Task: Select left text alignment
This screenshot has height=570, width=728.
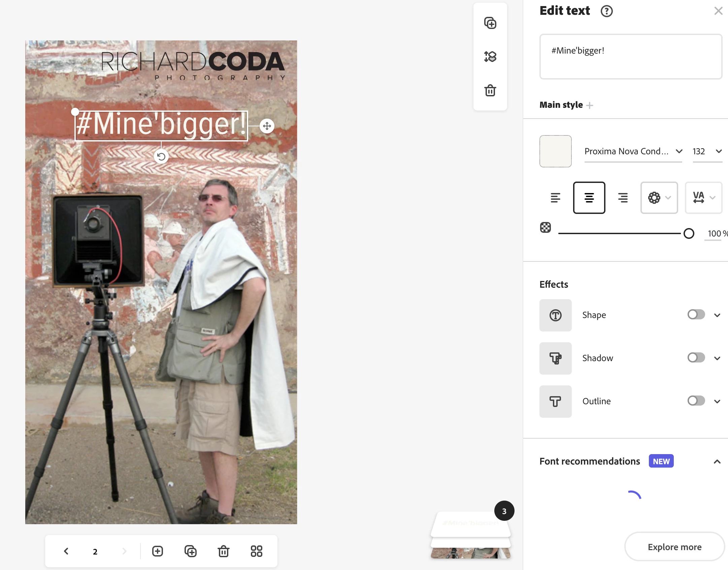Action: (555, 198)
